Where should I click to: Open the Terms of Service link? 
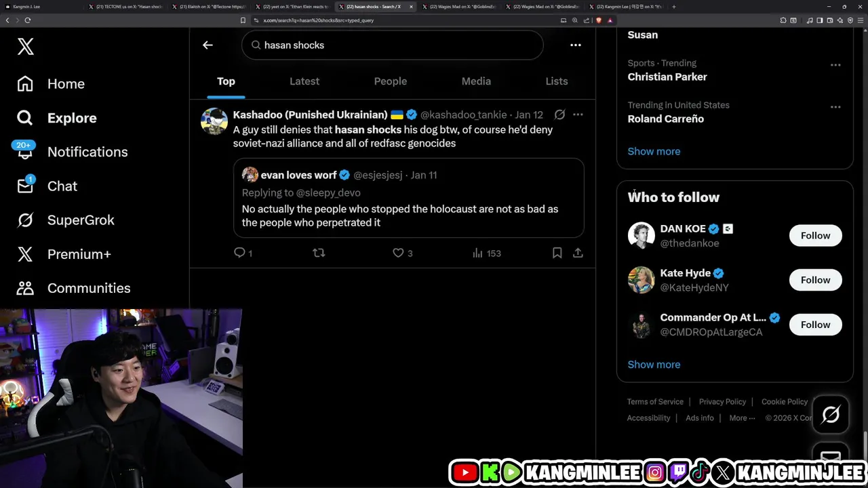tap(655, 401)
